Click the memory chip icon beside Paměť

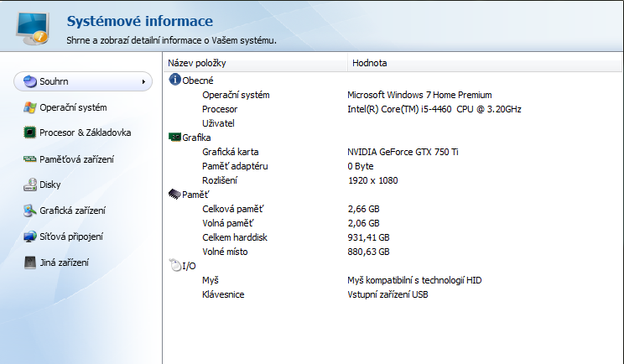[x=174, y=194]
